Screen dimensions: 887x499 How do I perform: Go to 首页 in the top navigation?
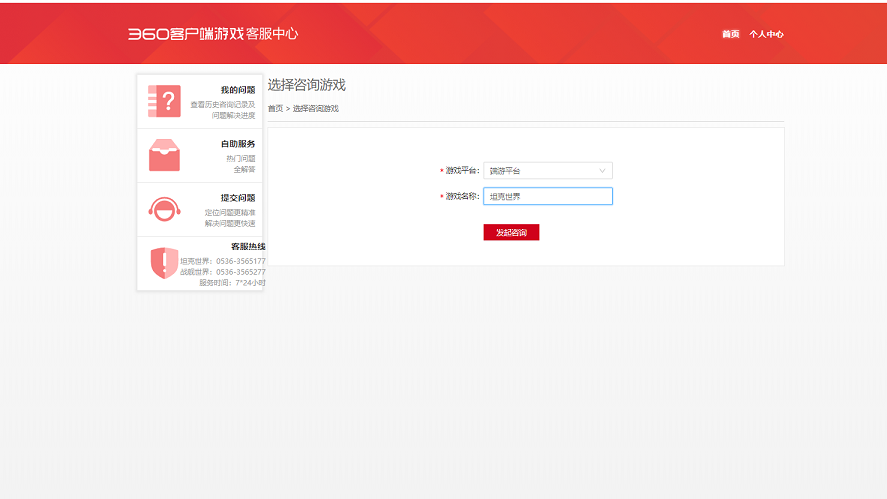(x=730, y=34)
